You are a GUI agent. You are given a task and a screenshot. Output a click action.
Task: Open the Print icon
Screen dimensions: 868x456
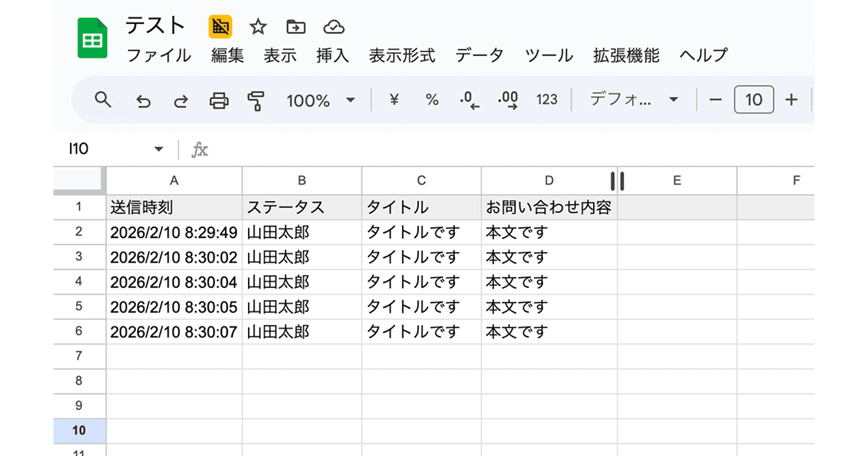[218, 101]
